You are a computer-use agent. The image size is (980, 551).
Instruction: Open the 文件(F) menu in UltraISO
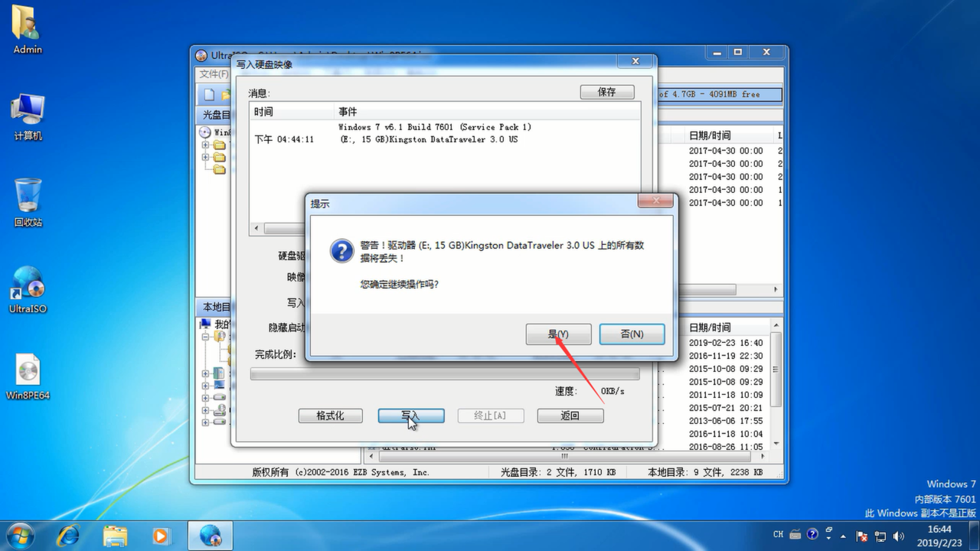[x=214, y=74]
